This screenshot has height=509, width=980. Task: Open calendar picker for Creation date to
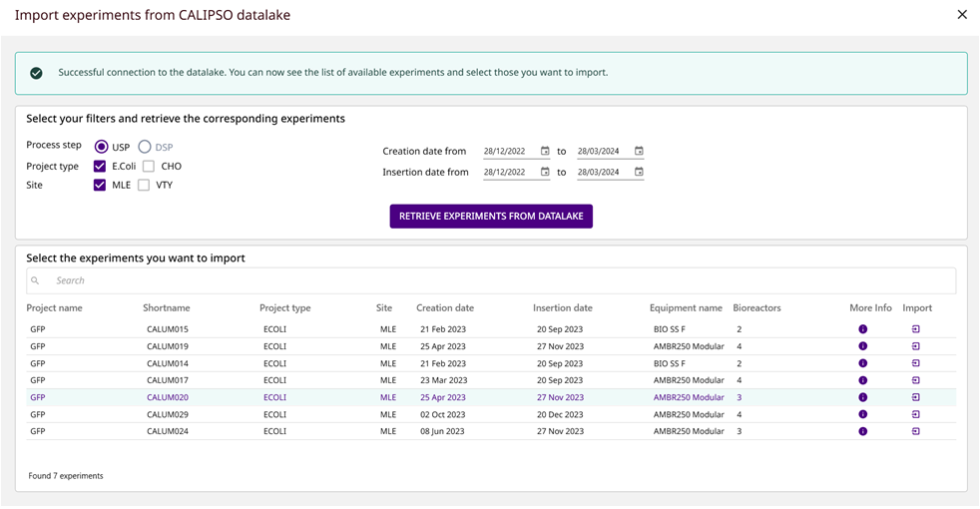[x=639, y=152]
